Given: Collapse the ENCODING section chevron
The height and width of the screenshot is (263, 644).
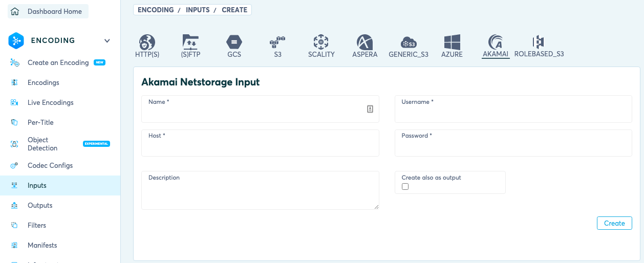Looking at the screenshot, I should [107, 40].
